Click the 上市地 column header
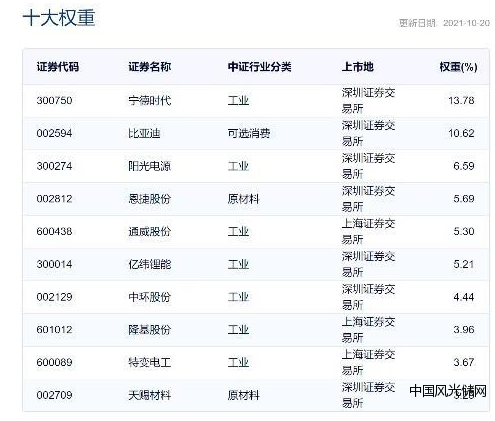Viewport: 495px width, 421px height. click(x=357, y=67)
